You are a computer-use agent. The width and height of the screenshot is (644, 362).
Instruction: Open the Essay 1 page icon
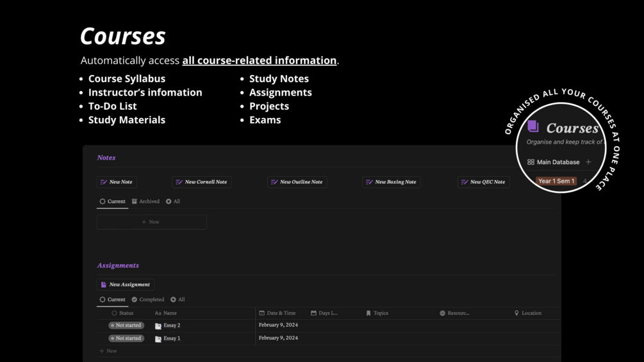(158, 338)
